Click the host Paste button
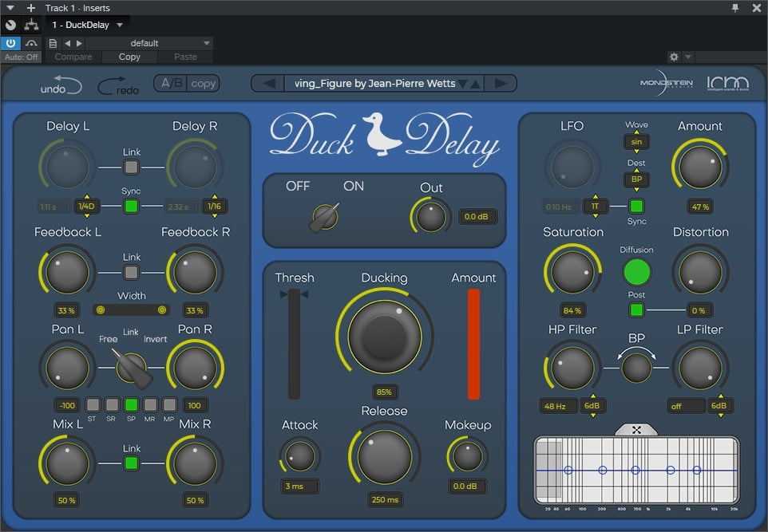Screen dimensions: 768x532 [x=186, y=57]
